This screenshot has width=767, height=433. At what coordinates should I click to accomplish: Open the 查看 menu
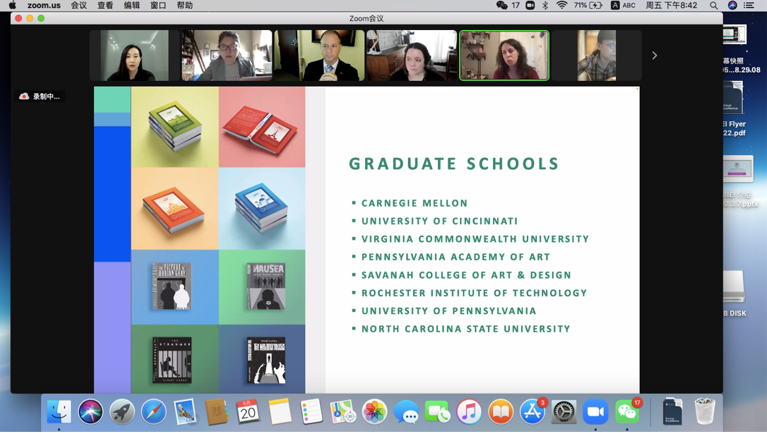[x=105, y=5]
